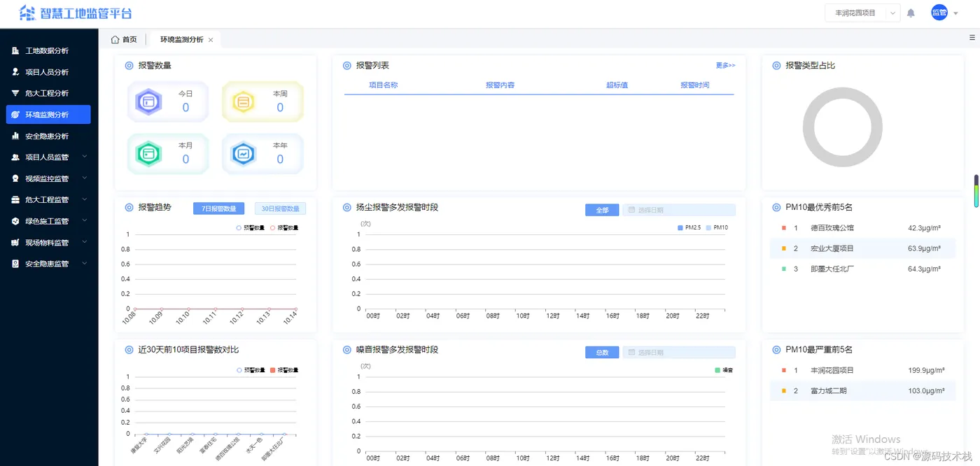Toggle the 噪音 legend series
This screenshot has width=980, height=466.
724,370
